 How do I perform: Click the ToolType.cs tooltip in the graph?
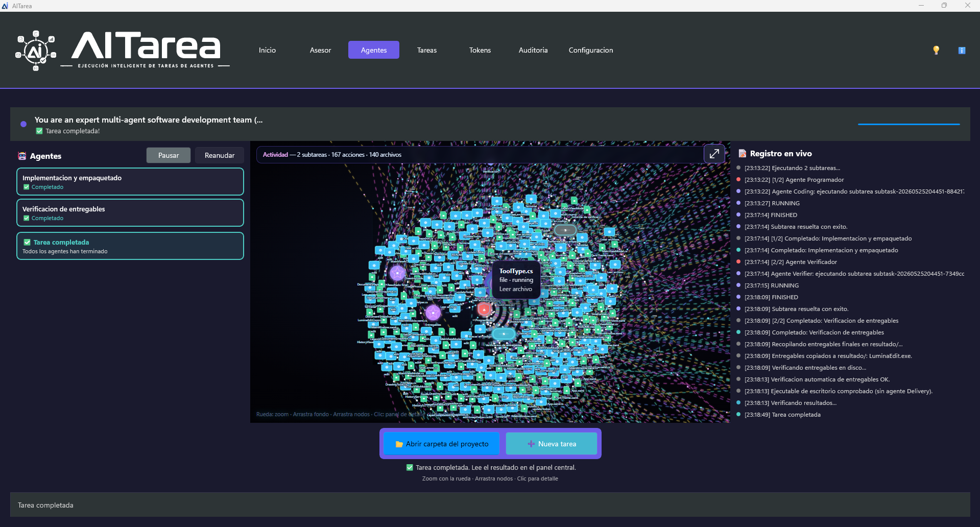click(x=516, y=280)
